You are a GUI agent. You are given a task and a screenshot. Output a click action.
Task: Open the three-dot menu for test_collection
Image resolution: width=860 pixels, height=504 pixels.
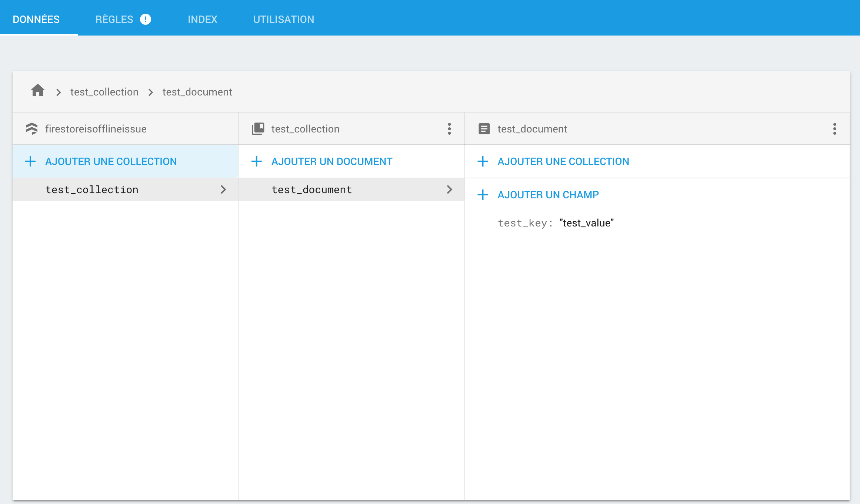[449, 129]
